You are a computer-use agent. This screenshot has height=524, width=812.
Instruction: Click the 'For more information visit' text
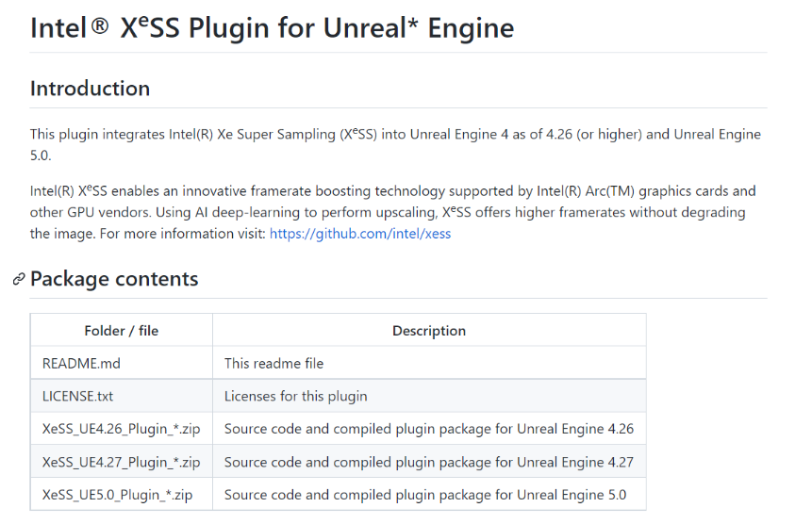183,234
